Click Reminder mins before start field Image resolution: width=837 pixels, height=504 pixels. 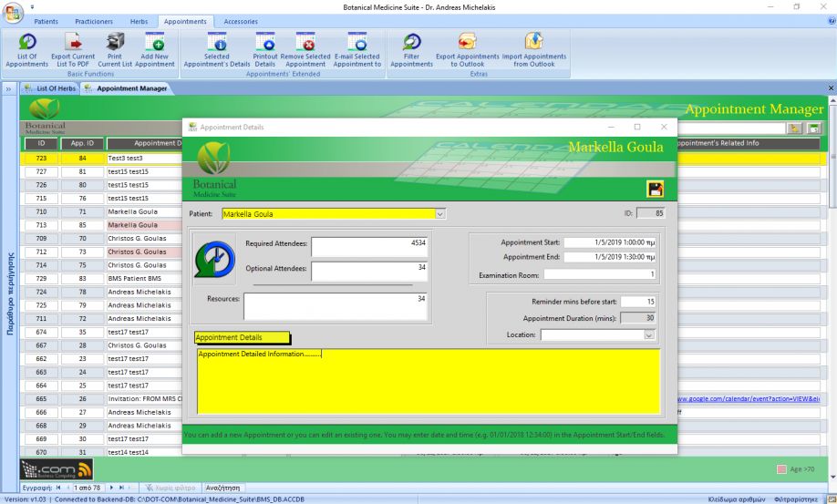(x=638, y=302)
